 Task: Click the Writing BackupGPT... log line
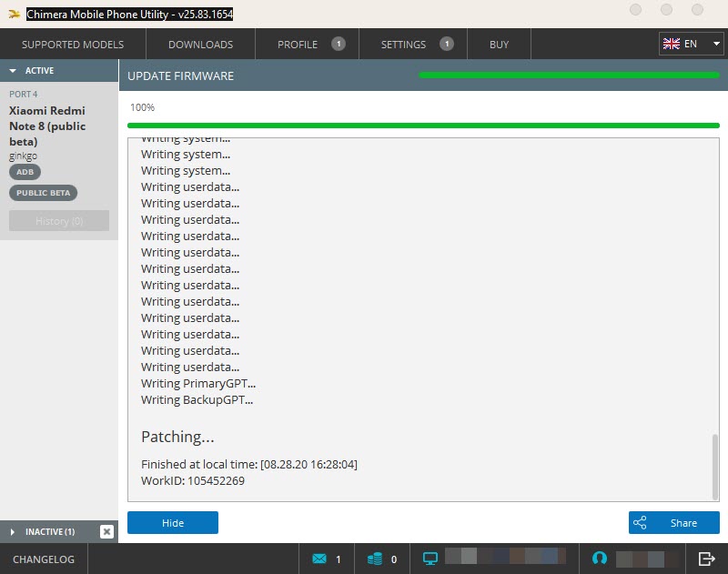point(197,400)
